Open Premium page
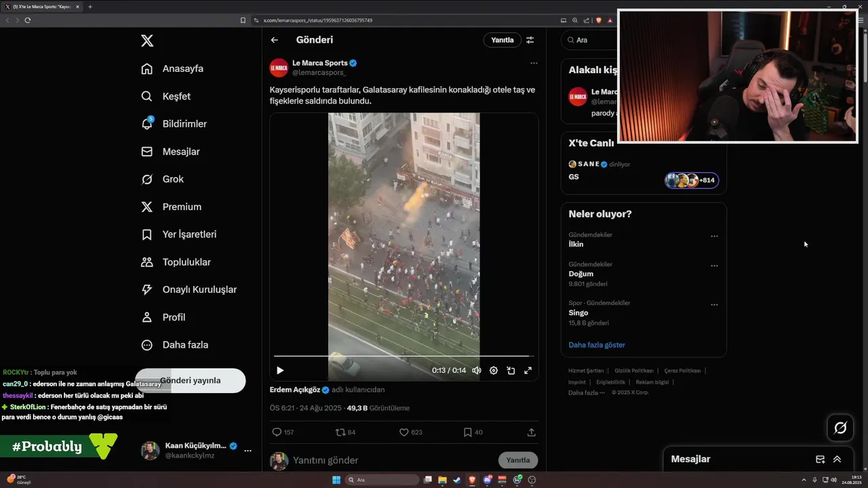This screenshot has height=488, width=868. 171,207
